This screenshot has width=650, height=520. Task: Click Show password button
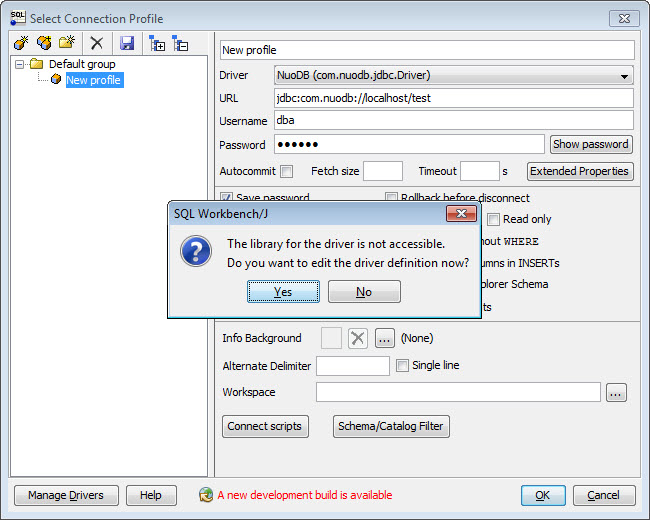pyautogui.click(x=591, y=144)
